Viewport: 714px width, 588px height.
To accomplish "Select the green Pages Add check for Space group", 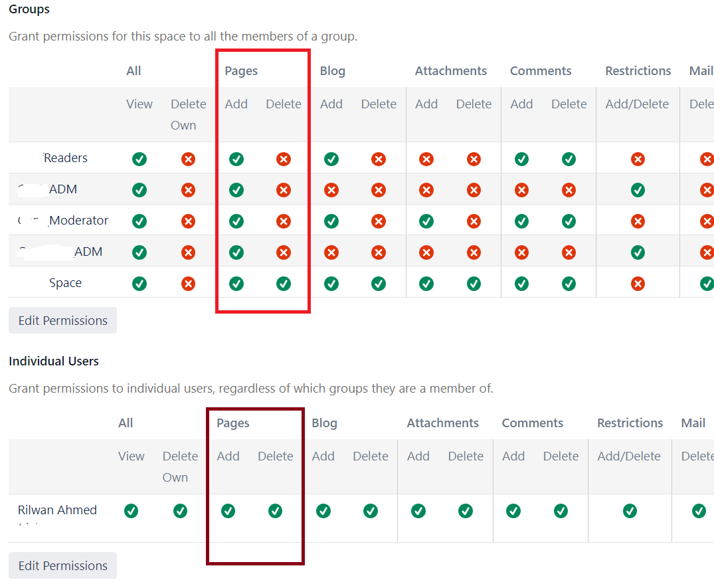I will point(236,283).
